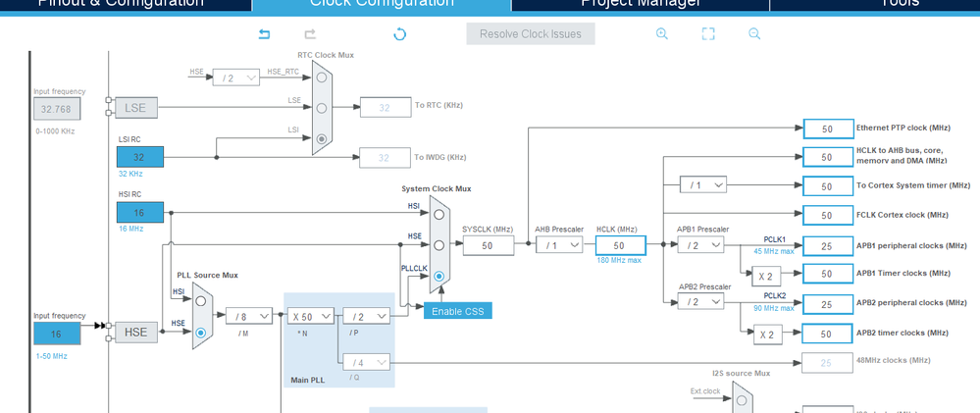This screenshot has height=413, width=980.
Task: Zoom in on the clock diagram
Action: click(x=662, y=33)
